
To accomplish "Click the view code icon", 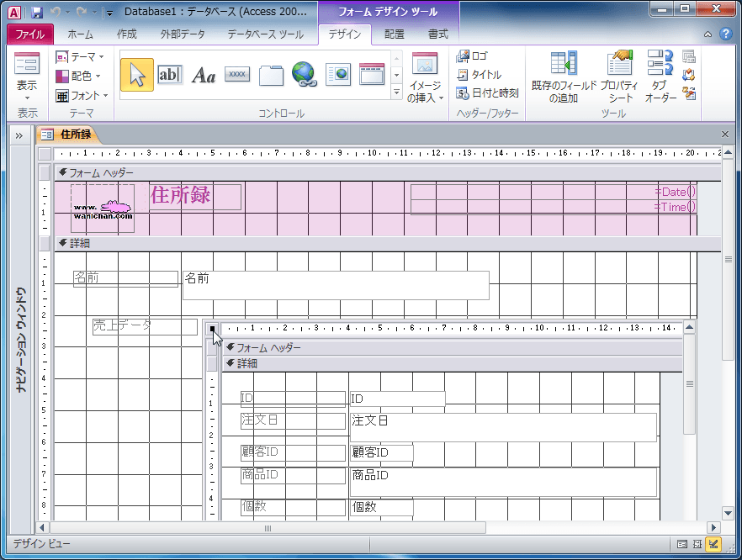I will click(x=688, y=75).
